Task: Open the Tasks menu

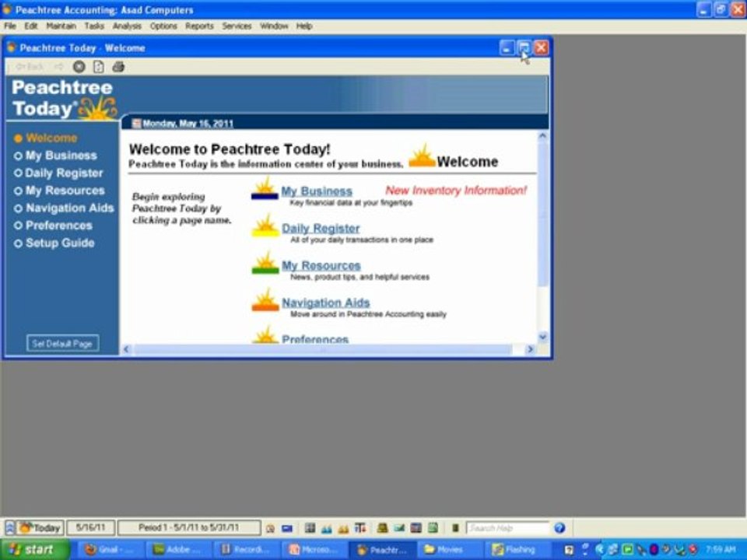Action: 94,26
